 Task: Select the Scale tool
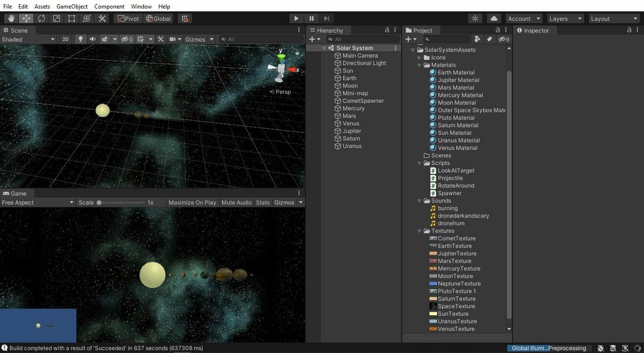(56, 19)
